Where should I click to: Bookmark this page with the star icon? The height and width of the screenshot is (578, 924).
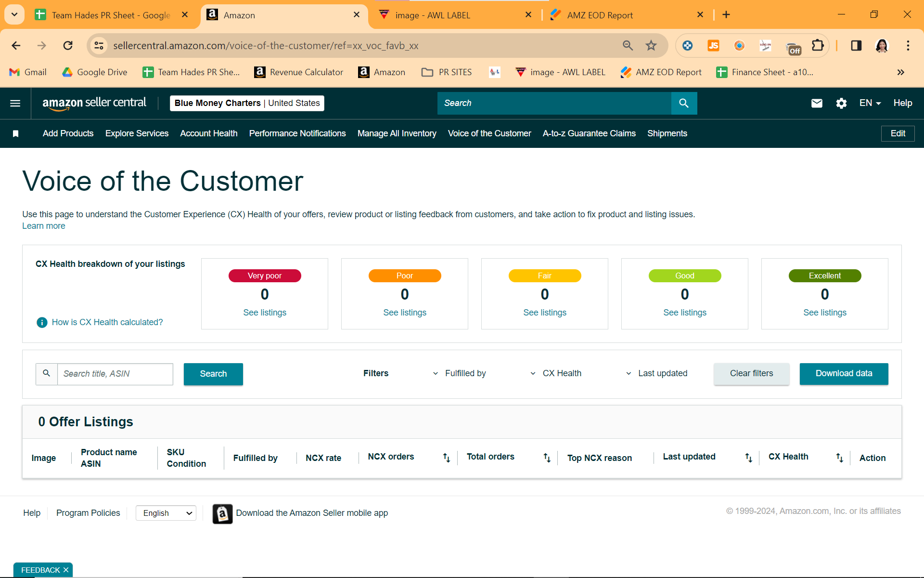pyautogui.click(x=651, y=46)
